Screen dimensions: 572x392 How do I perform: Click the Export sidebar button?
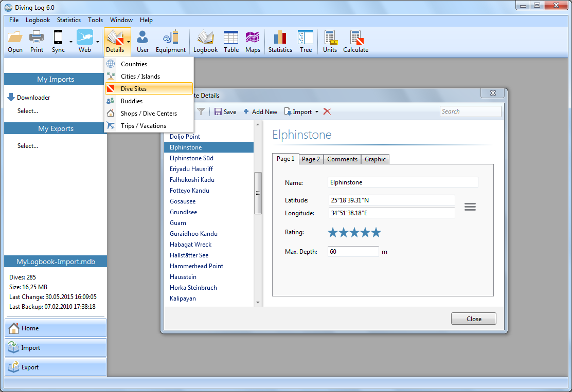point(56,367)
